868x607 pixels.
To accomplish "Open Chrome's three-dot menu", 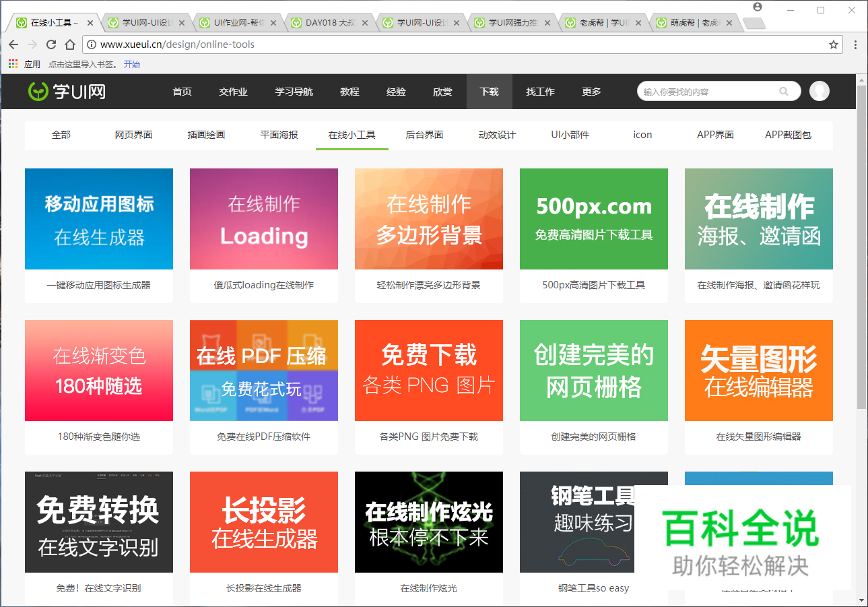I will (x=856, y=44).
